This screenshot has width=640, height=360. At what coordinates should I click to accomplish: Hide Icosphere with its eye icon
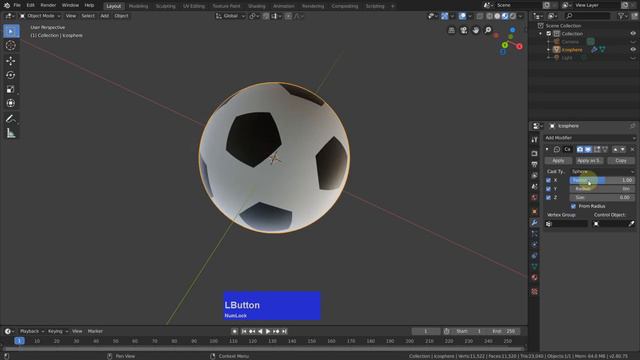point(633,50)
